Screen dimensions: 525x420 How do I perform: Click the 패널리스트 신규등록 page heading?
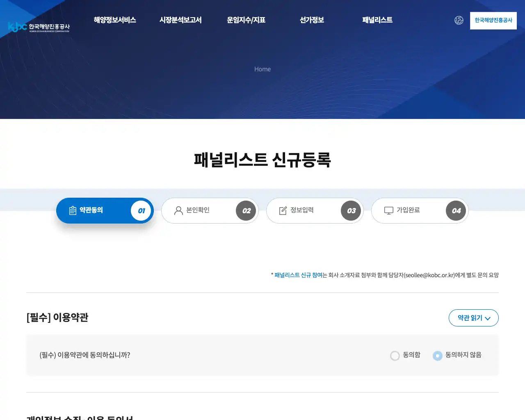pyautogui.click(x=262, y=160)
